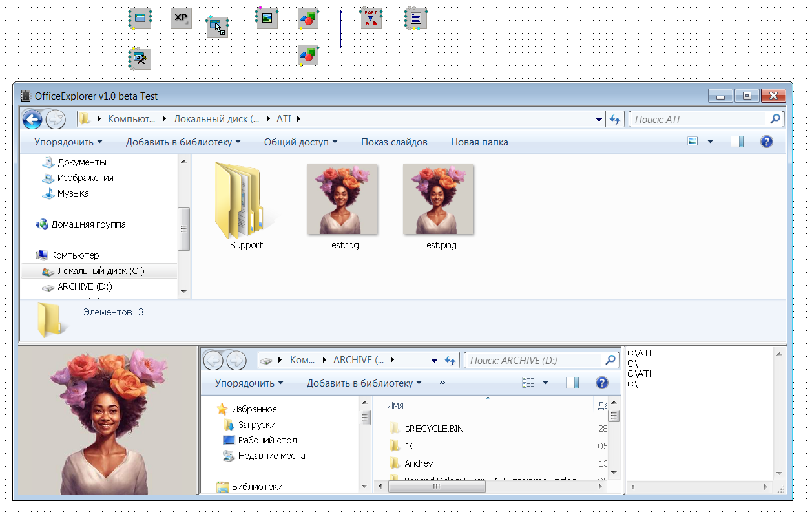Click the Показ слайдов button
812x521 pixels.
click(394, 142)
